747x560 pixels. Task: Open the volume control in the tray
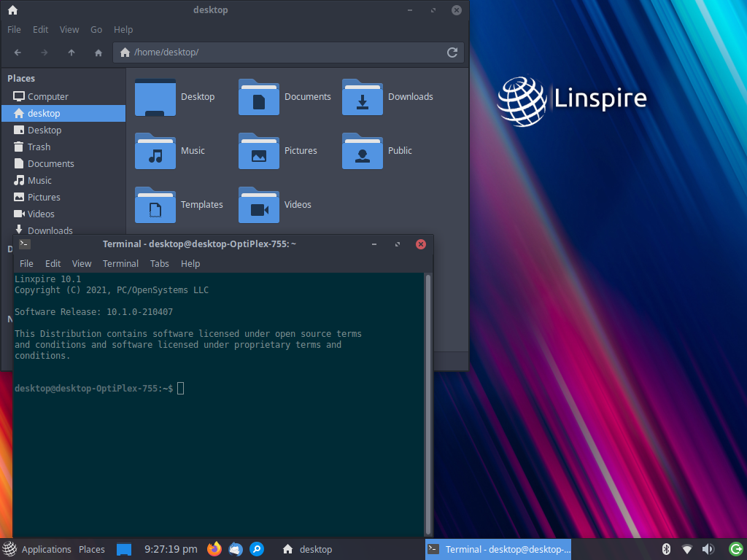[708, 549]
